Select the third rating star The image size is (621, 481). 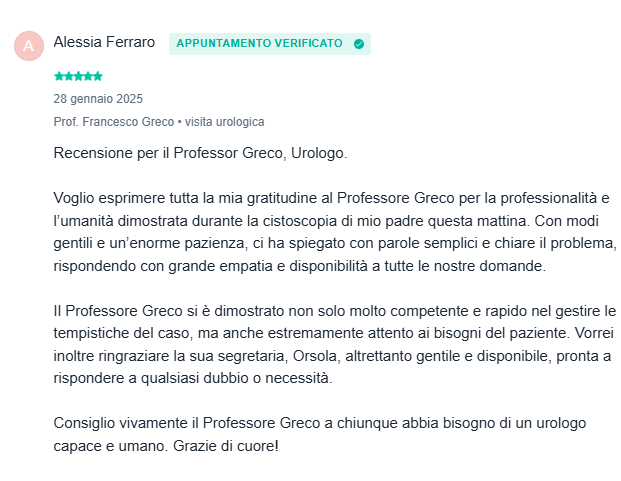(x=78, y=76)
